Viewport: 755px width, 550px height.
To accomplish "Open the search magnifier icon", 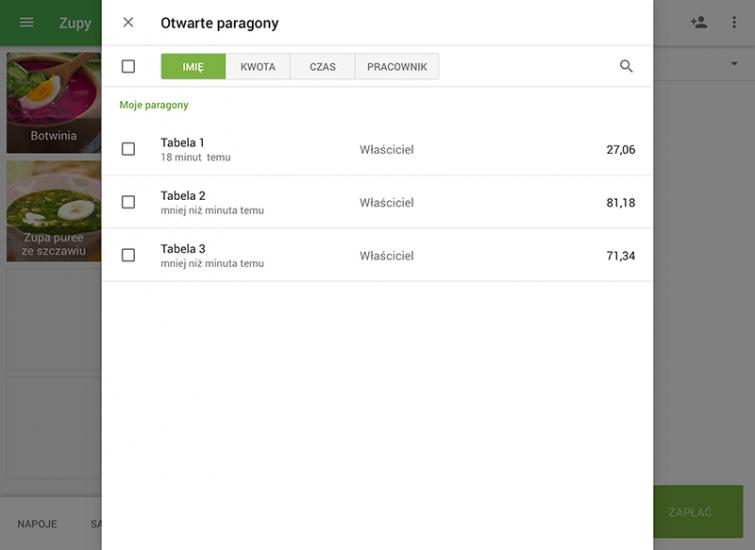I will point(626,66).
